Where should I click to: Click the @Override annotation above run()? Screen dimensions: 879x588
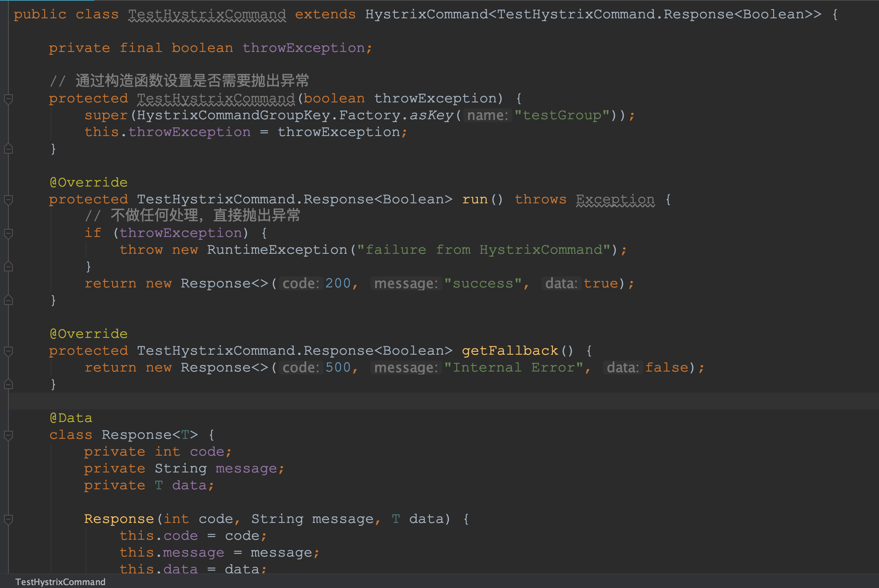pos(89,182)
